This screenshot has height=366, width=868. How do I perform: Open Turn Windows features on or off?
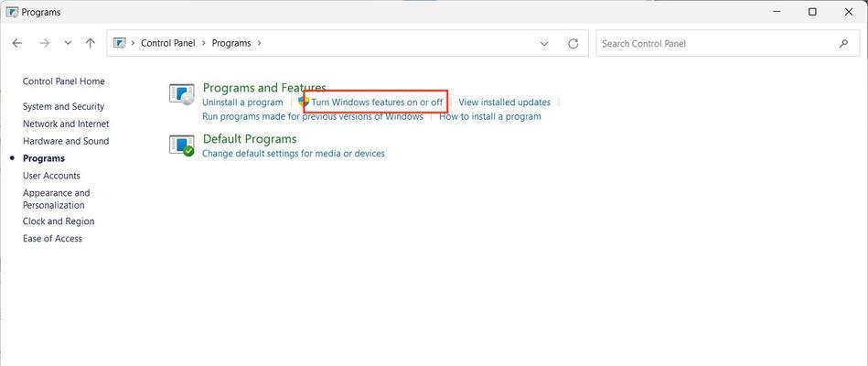pos(377,102)
